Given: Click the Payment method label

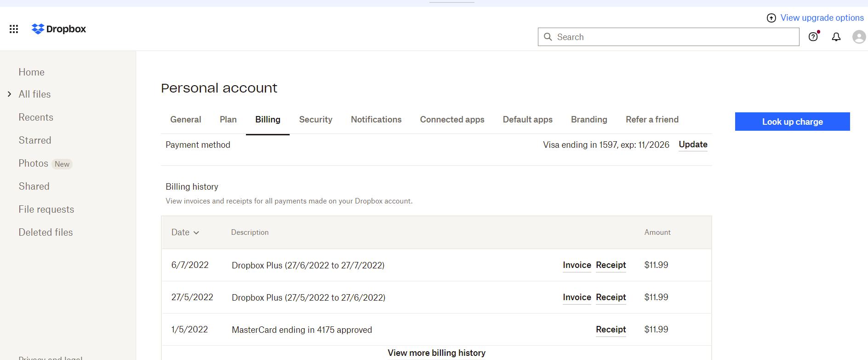Looking at the screenshot, I should (198, 145).
